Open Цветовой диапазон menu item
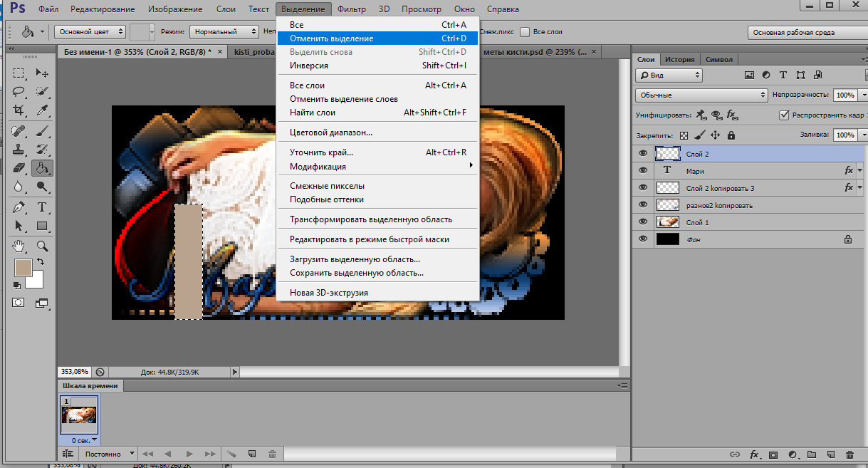The width and height of the screenshot is (868, 468). coord(379,132)
